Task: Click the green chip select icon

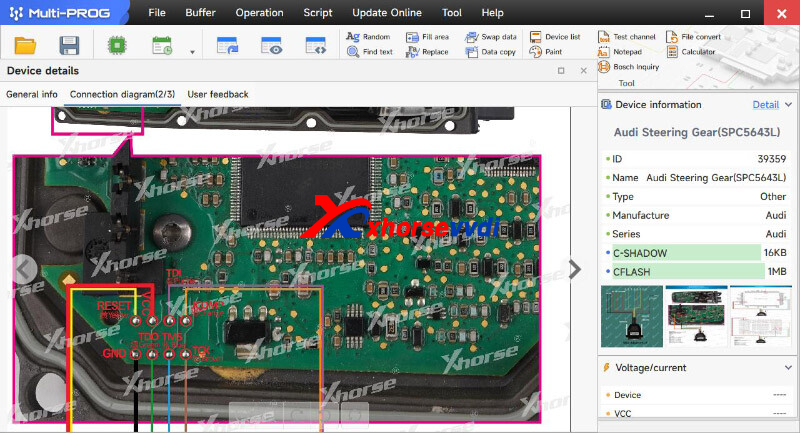Action: [x=115, y=46]
